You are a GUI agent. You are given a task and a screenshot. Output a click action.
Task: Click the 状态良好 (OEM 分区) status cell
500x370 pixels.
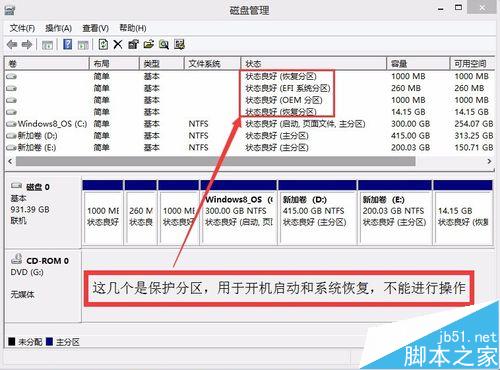coord(284,100)
